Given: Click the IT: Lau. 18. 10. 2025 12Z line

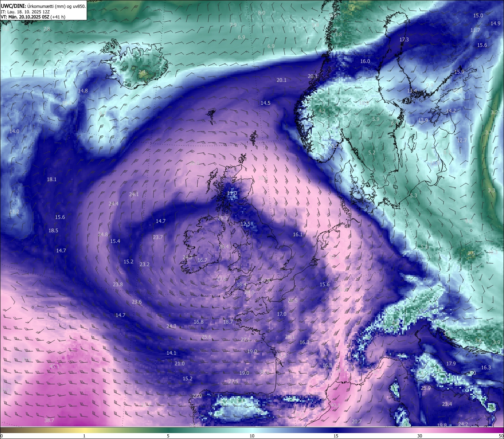Looking at the screenshot, I should [25, 12].
